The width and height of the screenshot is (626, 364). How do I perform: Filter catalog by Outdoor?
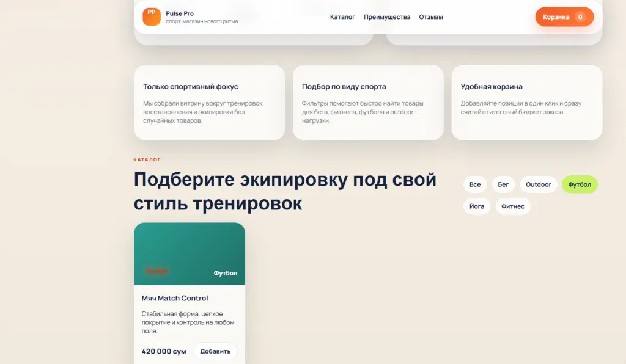(x=538, y=184)
